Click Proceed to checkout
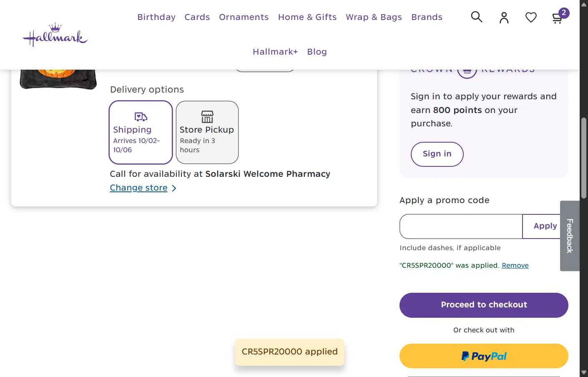This screenshot has width=588, height=377. (484, 305)
